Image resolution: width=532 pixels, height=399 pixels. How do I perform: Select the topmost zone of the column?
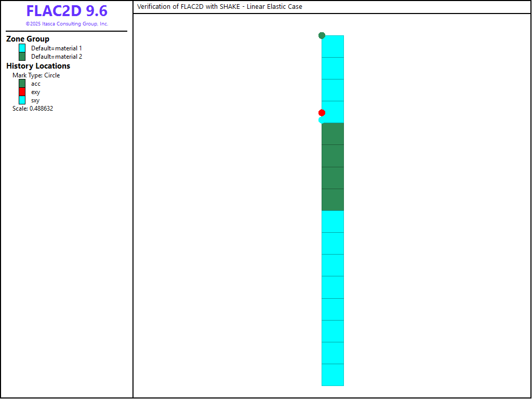click(332, 46)
